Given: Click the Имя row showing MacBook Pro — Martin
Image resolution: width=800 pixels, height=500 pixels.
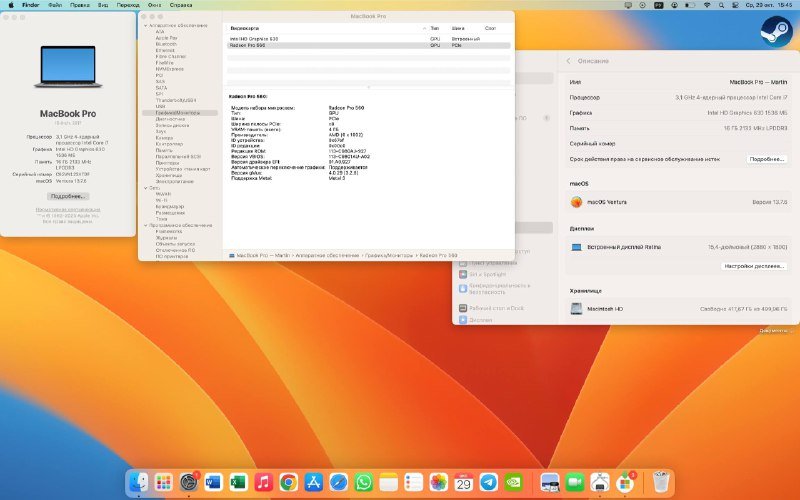Looking at the screenshot, I should (x=678, y=82).
